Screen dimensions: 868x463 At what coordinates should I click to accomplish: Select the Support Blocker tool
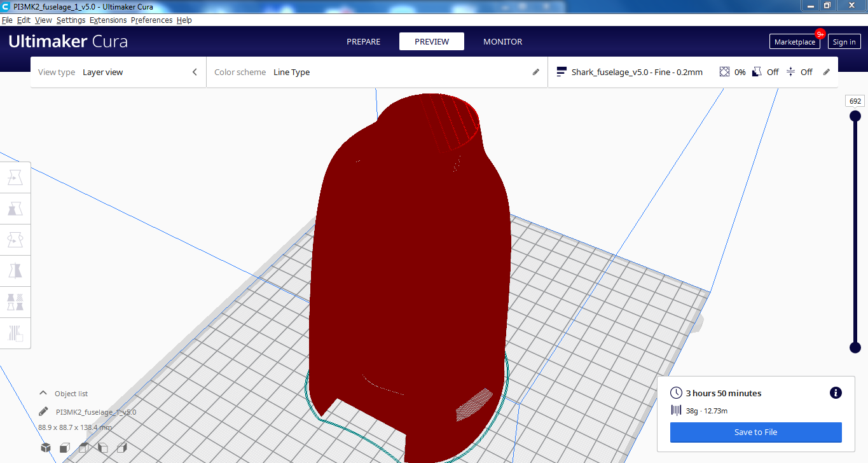click(15, 333)
